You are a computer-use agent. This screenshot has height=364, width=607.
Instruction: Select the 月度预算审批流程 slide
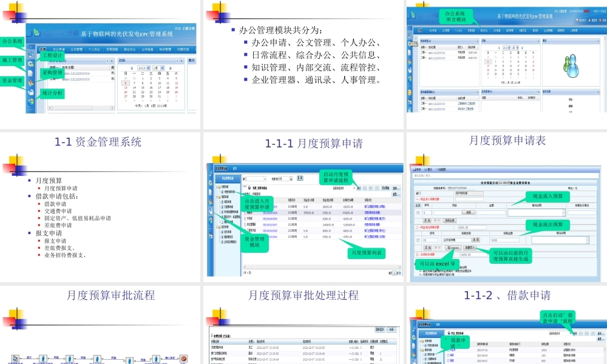point(100,325)
